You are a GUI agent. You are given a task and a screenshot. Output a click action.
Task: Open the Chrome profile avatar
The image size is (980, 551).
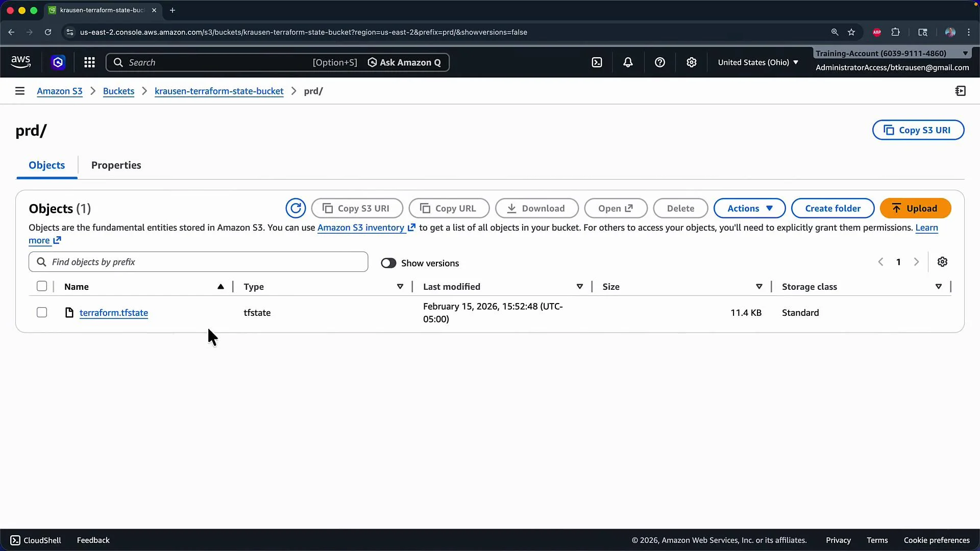tap(950, 32)
